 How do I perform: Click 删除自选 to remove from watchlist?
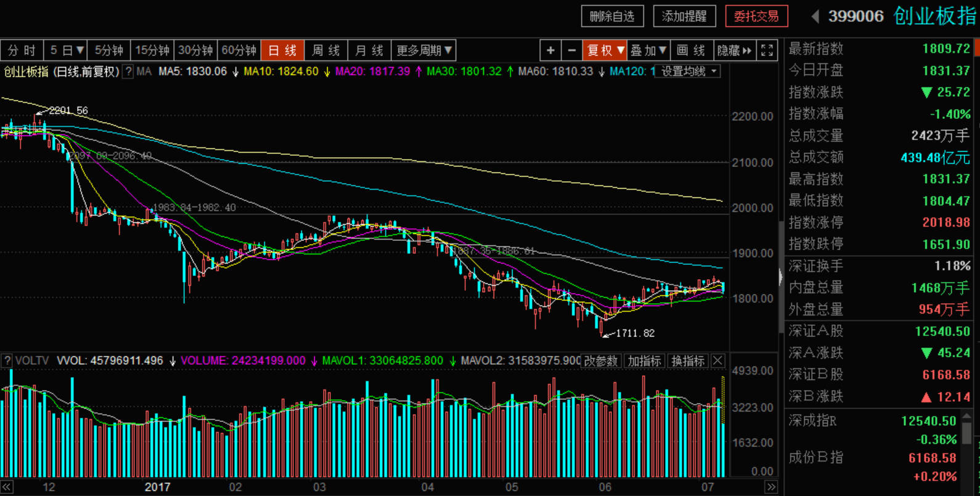tap(612, 17)
